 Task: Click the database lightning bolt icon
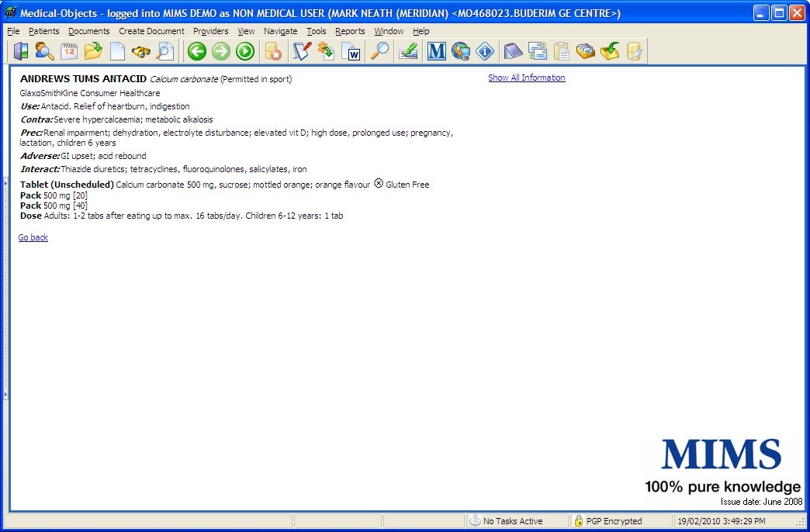[634, 51]
